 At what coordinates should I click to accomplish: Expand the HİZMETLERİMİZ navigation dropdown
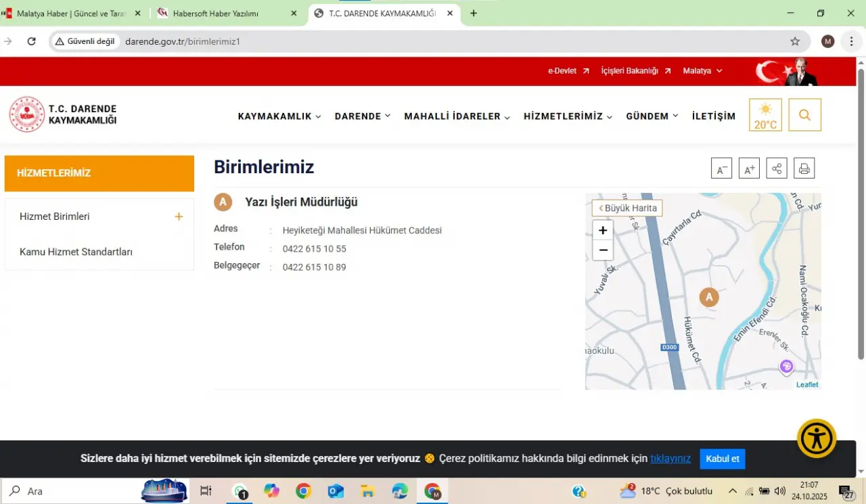[568, 116]
